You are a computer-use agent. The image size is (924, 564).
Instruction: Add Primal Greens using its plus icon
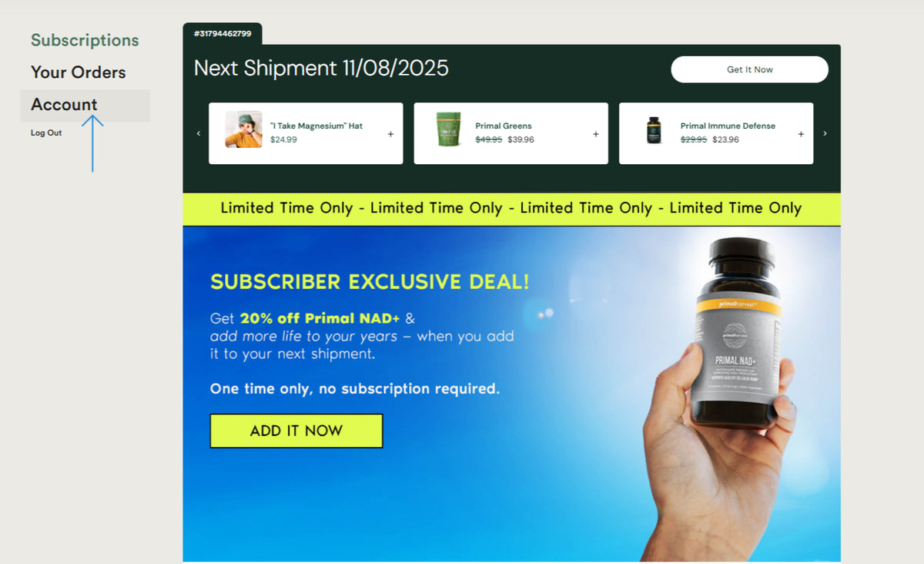pyautogui.click(x=595, y=134)
